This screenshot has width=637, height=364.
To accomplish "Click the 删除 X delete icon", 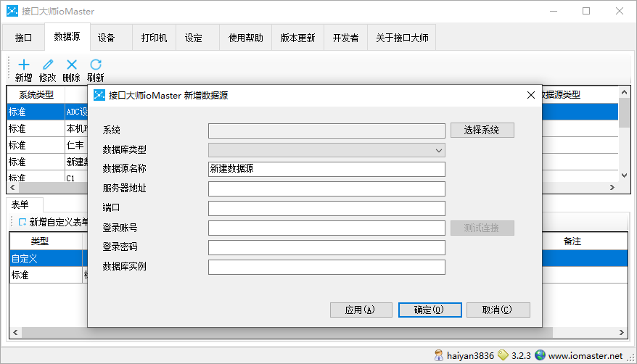I will 71,65.
